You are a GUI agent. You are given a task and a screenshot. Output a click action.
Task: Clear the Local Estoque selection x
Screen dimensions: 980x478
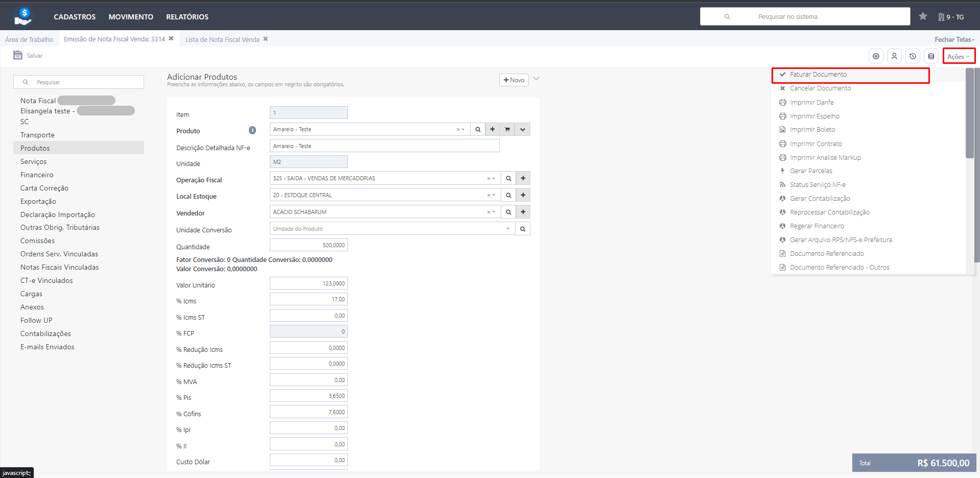[x=489, y=195]
